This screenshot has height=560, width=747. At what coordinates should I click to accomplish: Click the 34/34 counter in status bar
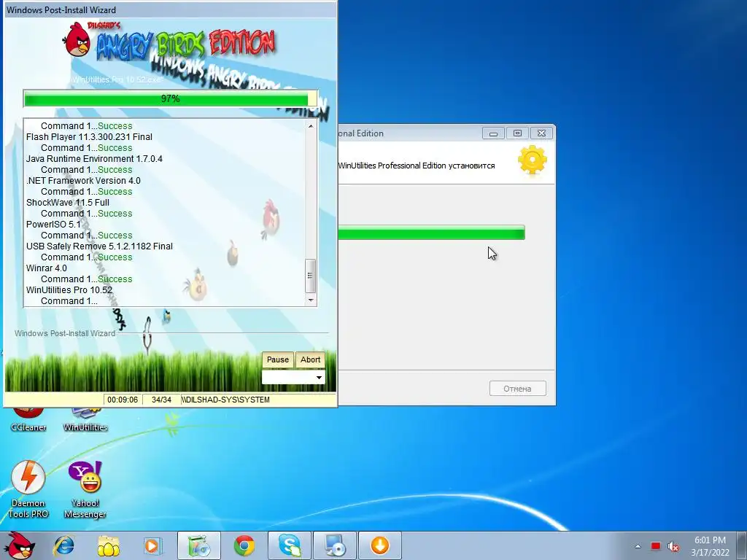(161, 400)
